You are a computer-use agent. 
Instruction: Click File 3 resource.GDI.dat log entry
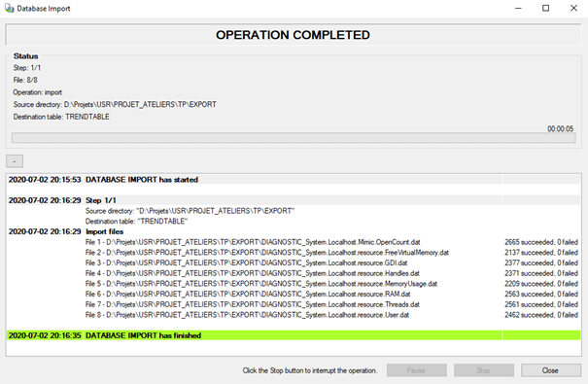point(246,262)
